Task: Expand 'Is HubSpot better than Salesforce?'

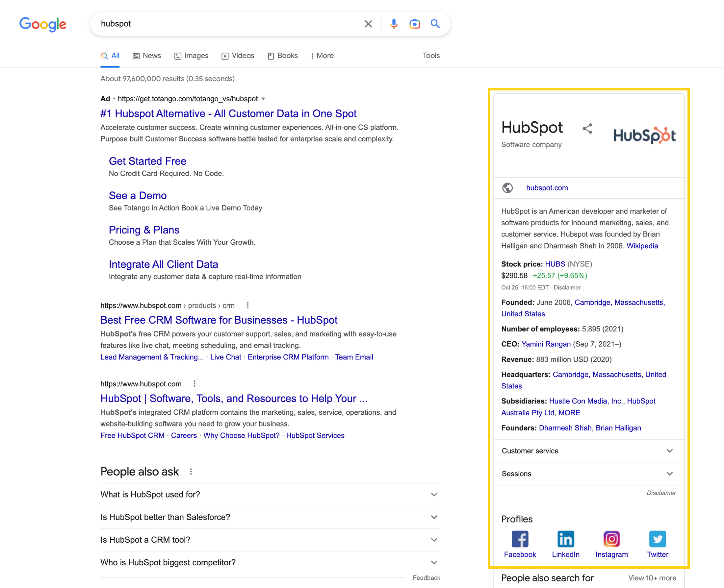Action: 270,517
